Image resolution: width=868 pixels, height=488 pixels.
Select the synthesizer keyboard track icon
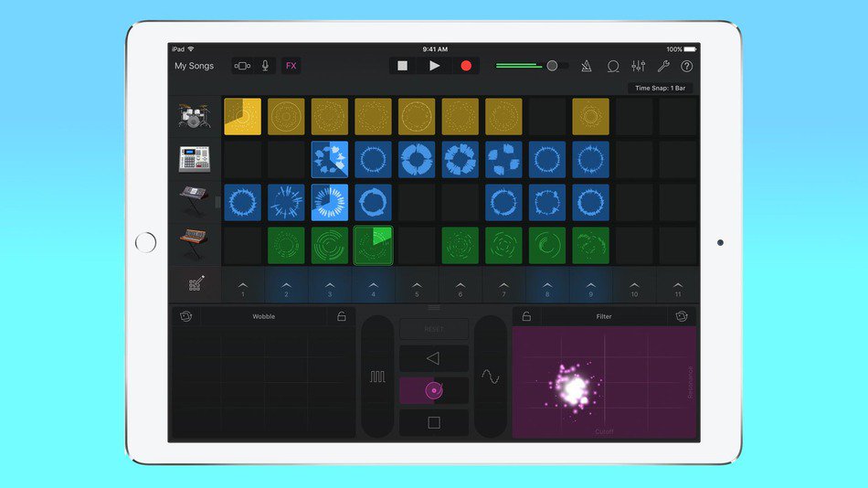(x=195, y=202)
